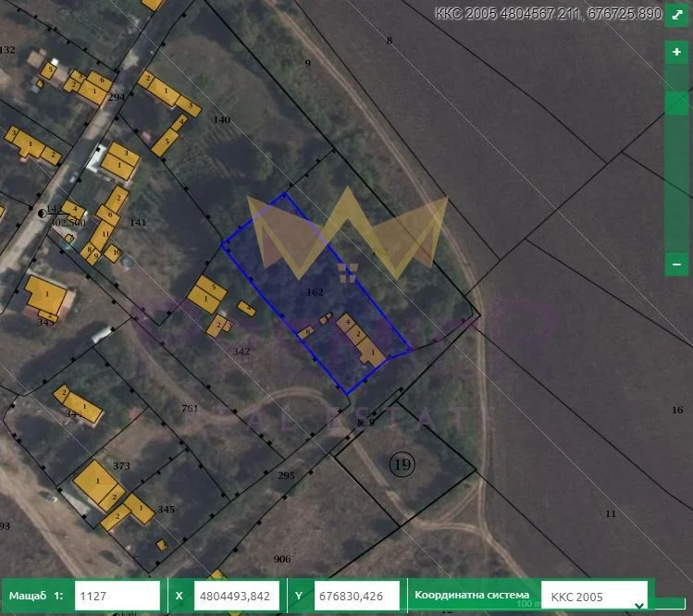Viewport: 693px width, 616px height.
Task: Select the large field parcel 11
Action: tap(610, 513)
